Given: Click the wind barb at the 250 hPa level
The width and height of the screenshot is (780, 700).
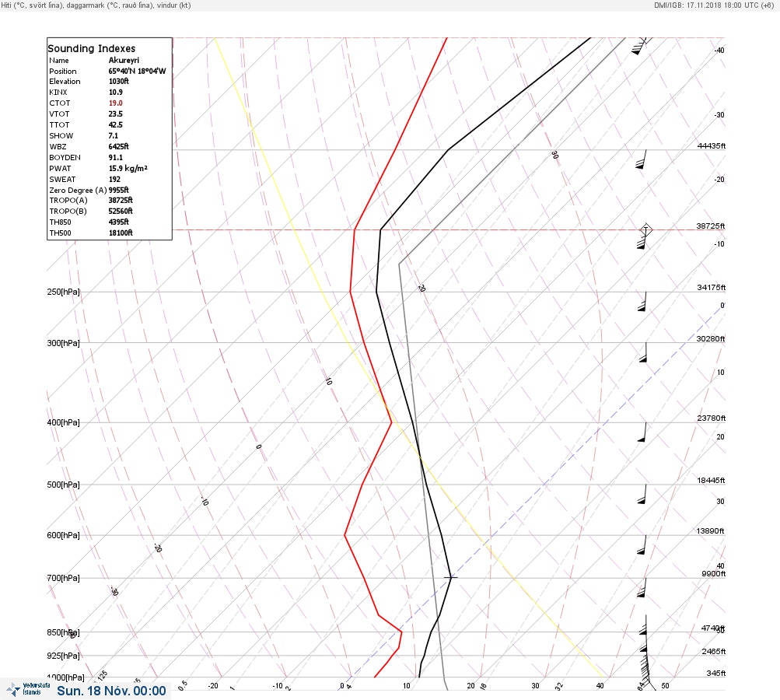Looking at the screenshot, I should [x=642, y=302].
